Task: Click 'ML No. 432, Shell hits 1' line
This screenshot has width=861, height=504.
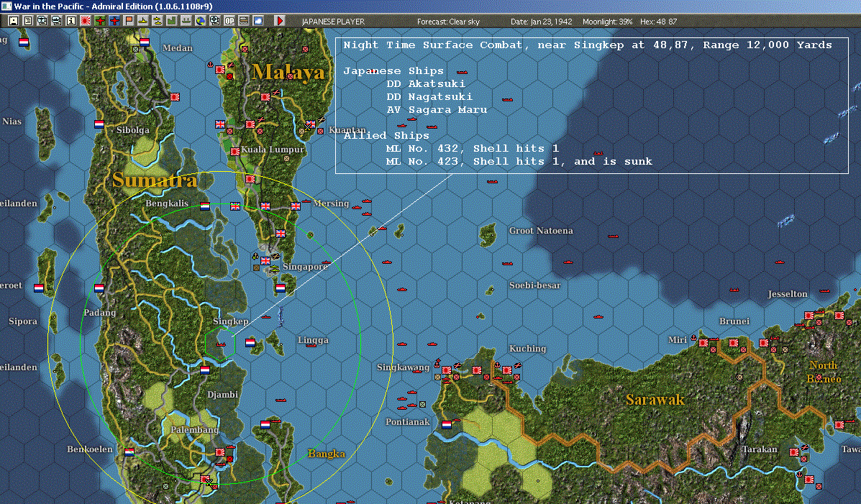Action: tap(473, 148)
